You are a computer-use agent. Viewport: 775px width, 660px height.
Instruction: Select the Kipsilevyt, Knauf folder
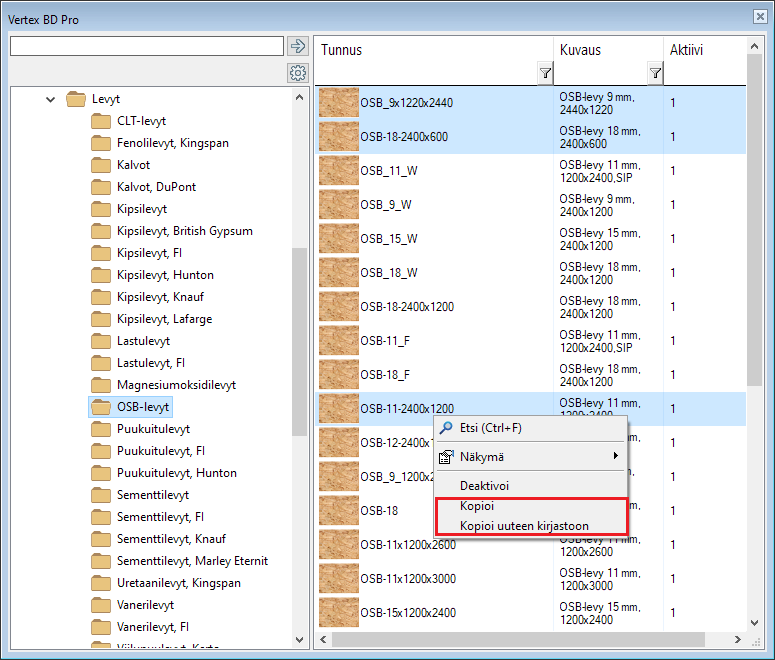[165, 297]
